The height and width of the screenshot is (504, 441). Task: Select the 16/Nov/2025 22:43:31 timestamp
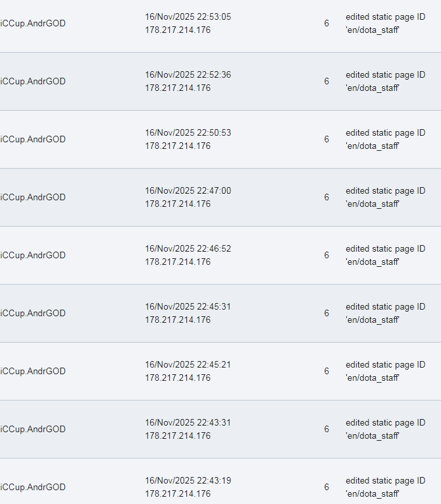[188, 423]
